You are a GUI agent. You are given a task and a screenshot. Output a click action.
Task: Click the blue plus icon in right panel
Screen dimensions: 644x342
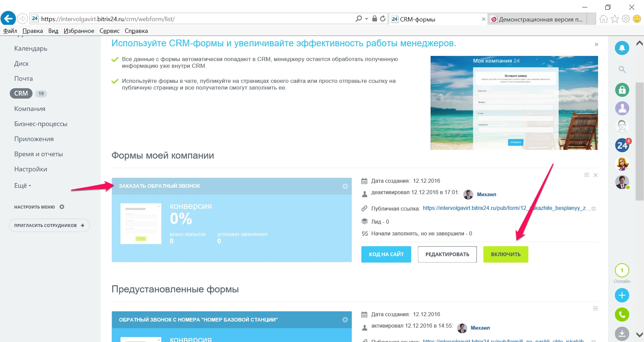622,295
